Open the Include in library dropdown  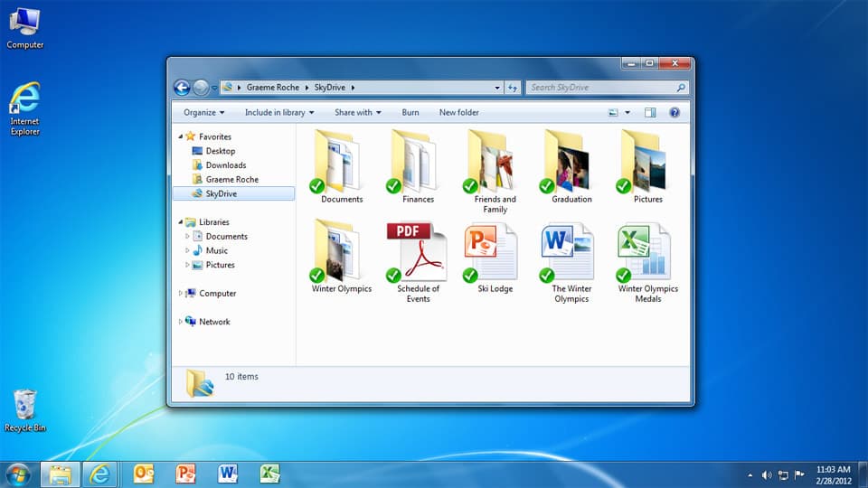[279, 113]
